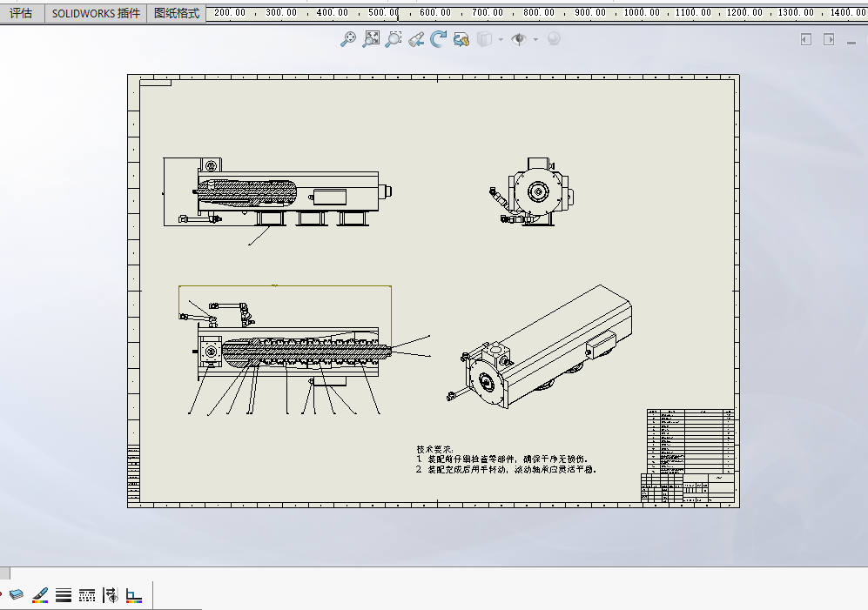
Task: Expand the Display Style dropdown arrow
Action: coord(501,40)
